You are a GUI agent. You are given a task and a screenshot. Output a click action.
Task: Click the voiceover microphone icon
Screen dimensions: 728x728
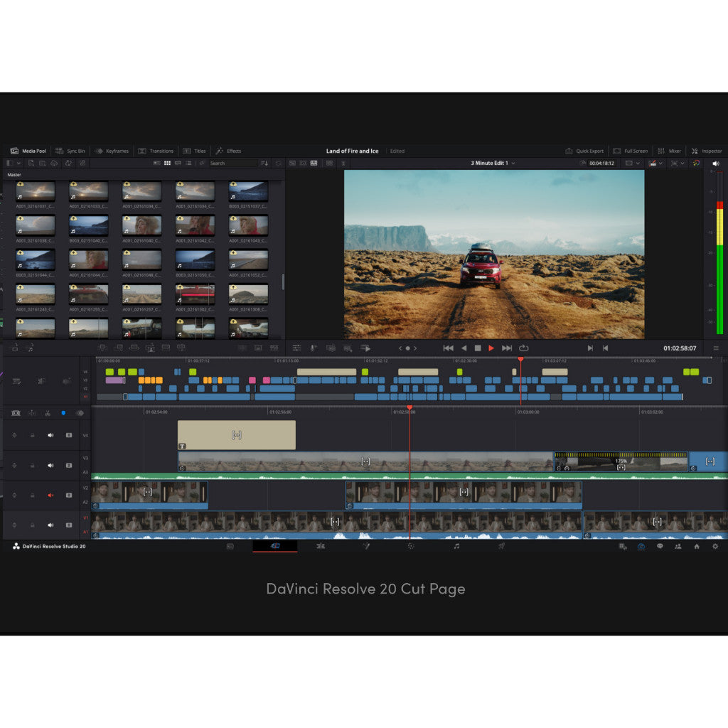pos(314,348)
